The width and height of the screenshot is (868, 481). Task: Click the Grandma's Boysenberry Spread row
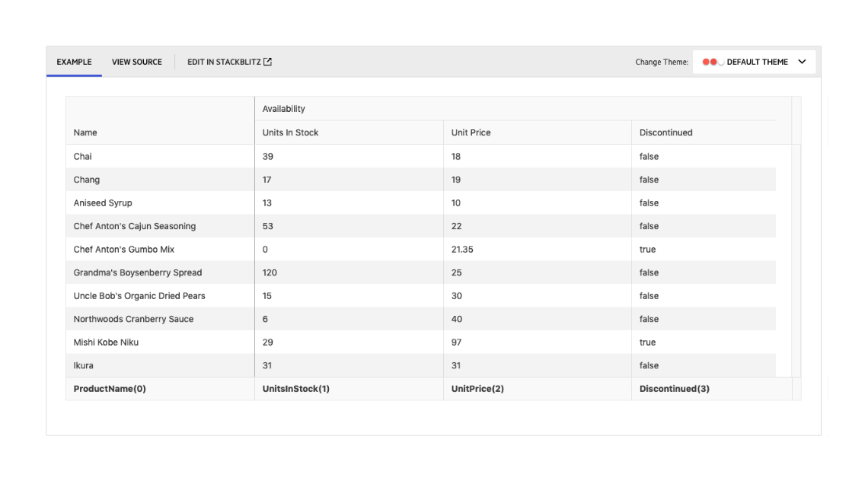click(x=152, y=272)
